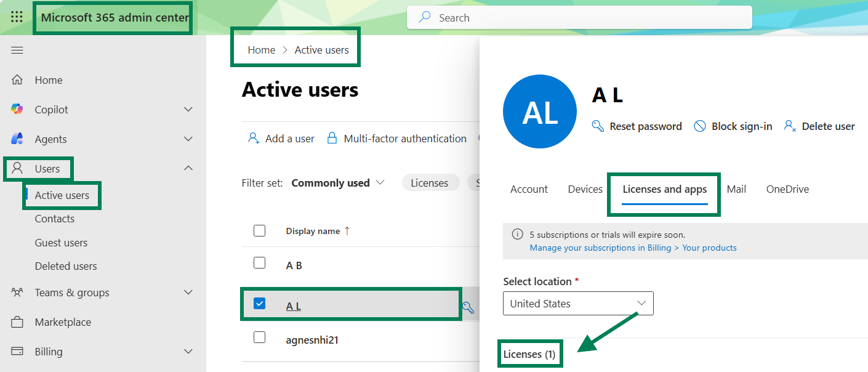Check the checkbox for user agnesnhi21
868x372 pixels.
[259, 338]
